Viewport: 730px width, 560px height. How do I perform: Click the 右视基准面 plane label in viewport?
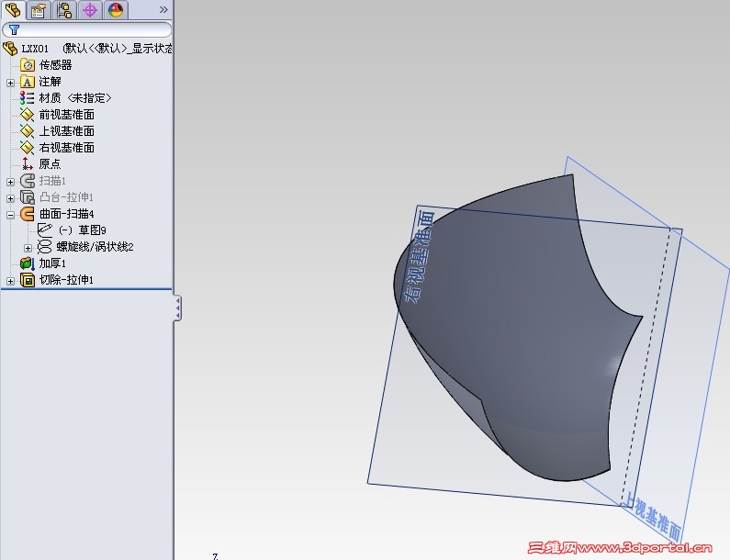coord(419,256)
